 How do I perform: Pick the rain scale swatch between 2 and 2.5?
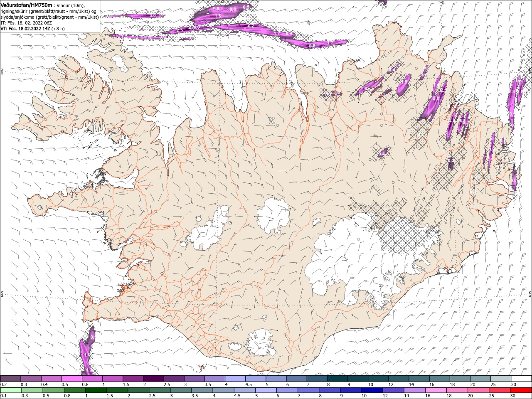[138, 390]
